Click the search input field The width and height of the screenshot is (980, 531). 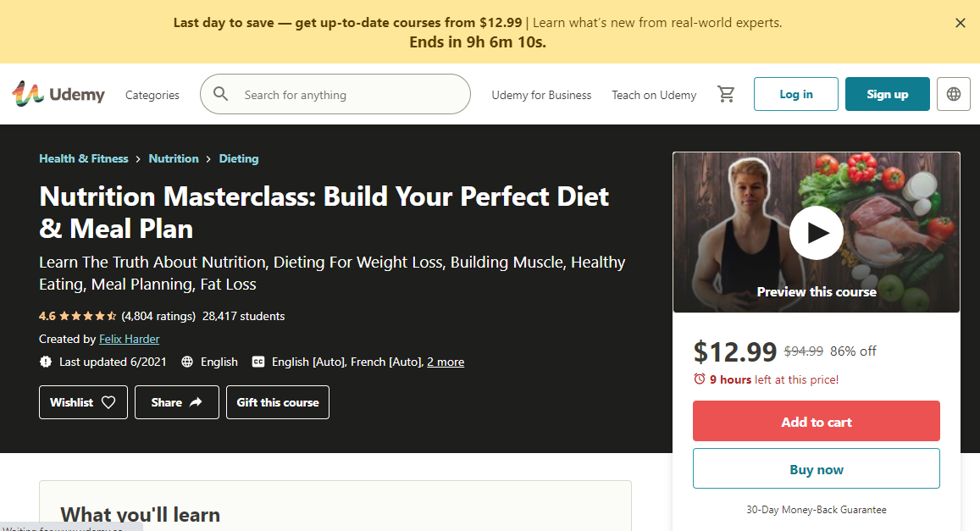click(x=339, y=94)
